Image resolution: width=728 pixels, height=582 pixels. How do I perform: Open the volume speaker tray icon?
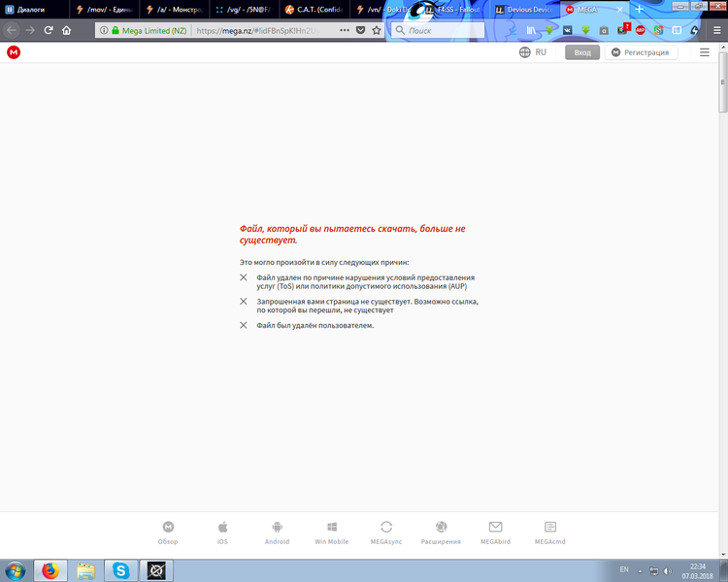(x=668, y=571)
